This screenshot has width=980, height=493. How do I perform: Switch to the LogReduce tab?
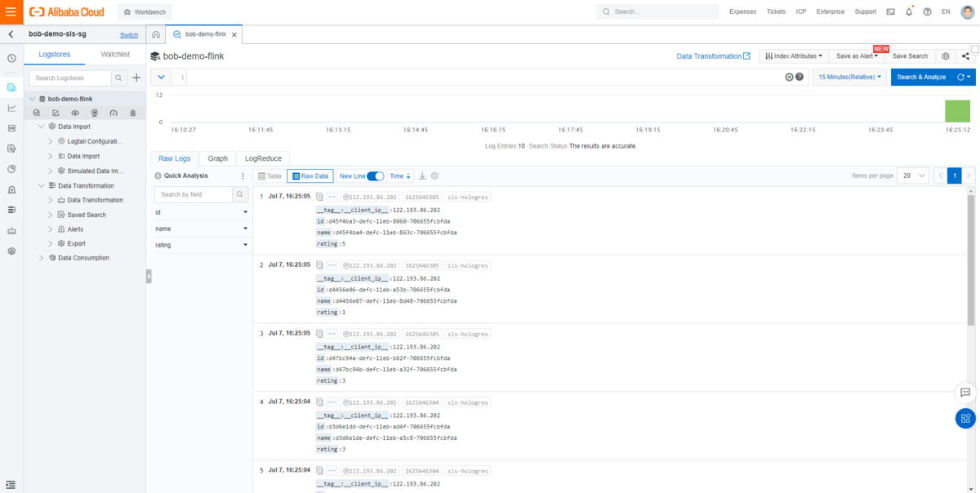tap(263, 158)
